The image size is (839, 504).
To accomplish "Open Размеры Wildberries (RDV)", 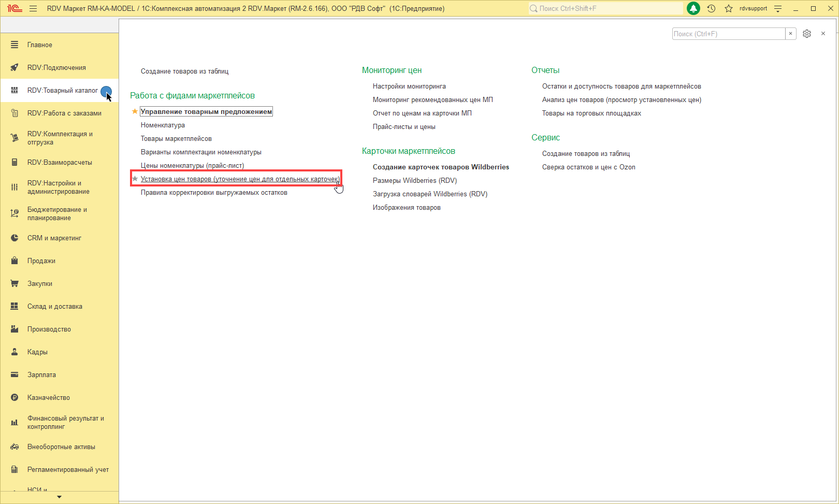I will tap(415, 180).
